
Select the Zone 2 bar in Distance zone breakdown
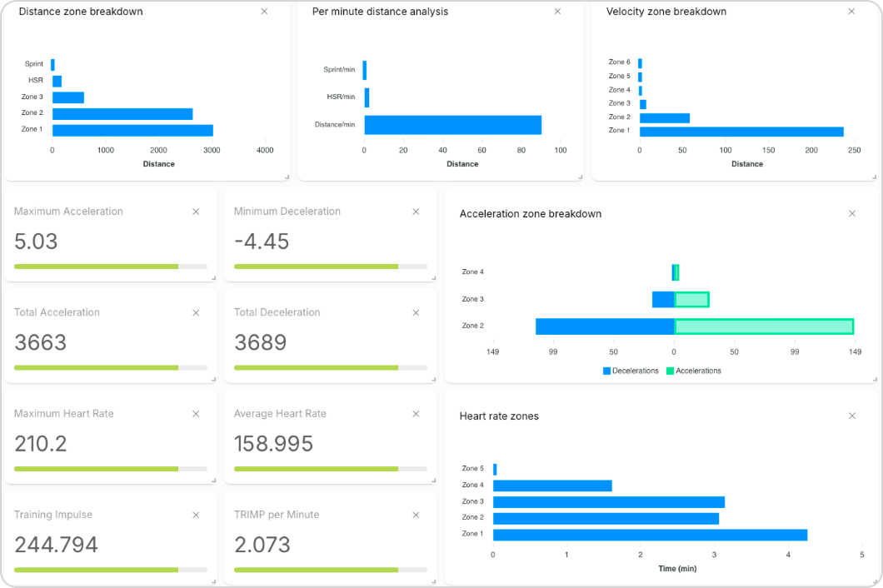122,113
